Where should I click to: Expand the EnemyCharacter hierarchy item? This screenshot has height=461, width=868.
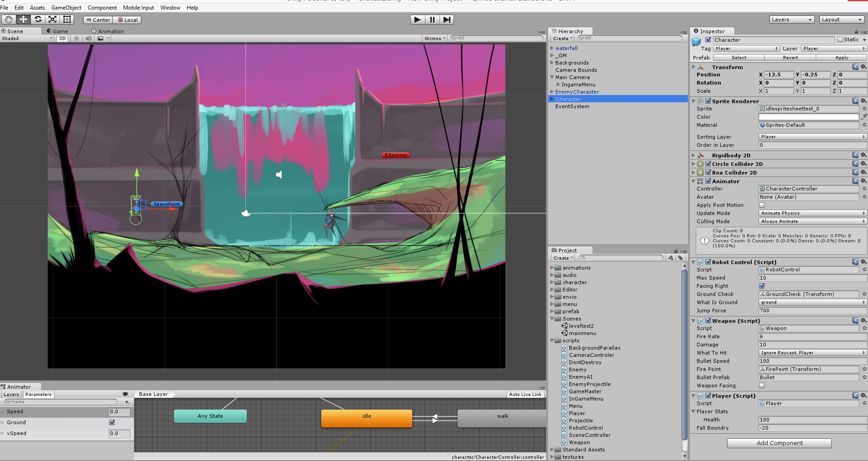tap(551, 92)
